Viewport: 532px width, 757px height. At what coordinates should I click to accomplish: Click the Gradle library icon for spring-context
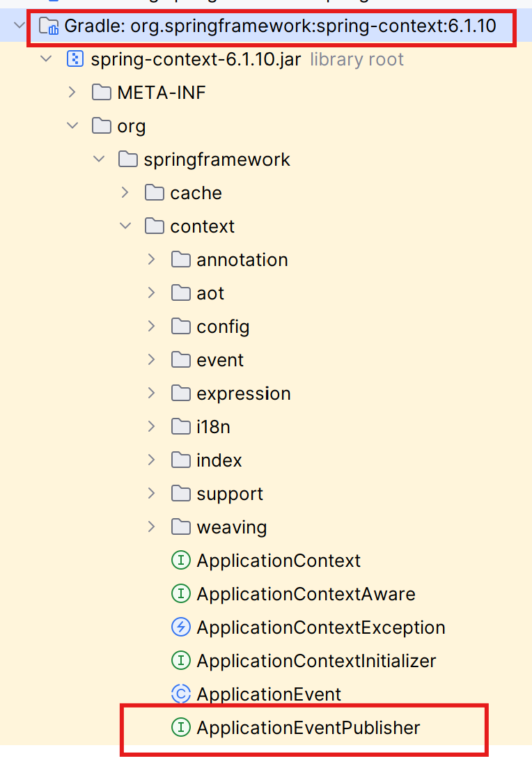pyautogui.click(x=48, y=27)
